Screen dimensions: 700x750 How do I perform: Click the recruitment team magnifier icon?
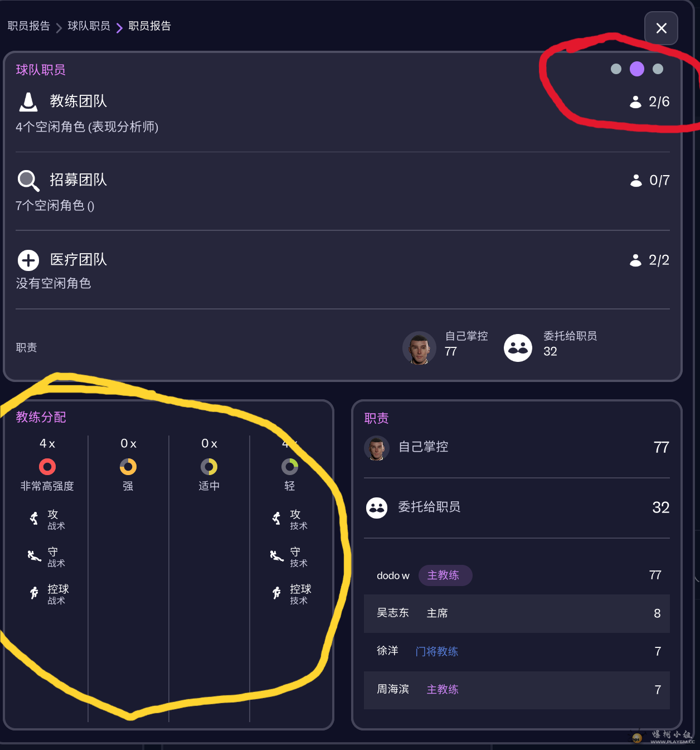(x=28, y=181)
